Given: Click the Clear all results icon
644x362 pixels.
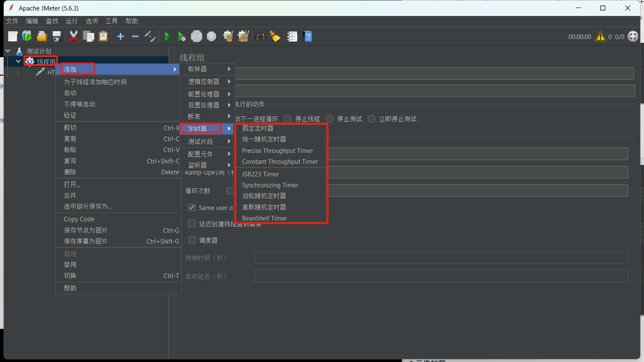Looking at the screenshot, I should [243, 37].
